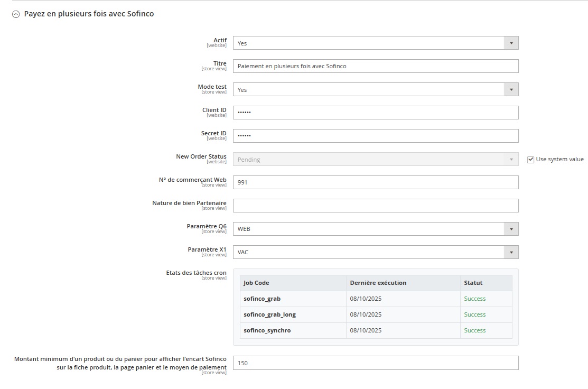This screenshot has height=389, width=588.
Task: Set Actif to a different value
Action: point(375,43)
